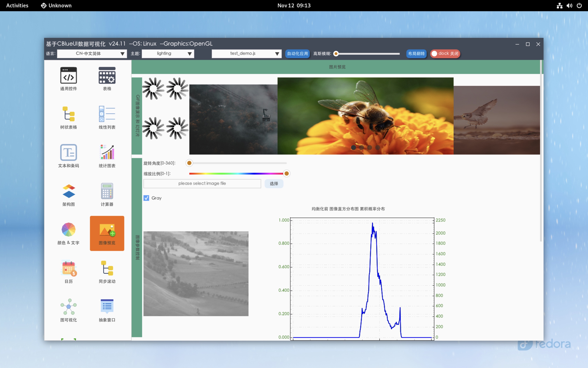Click the second slideshow indicator dot
Screen dimensions: 588x368
(362, 148)
